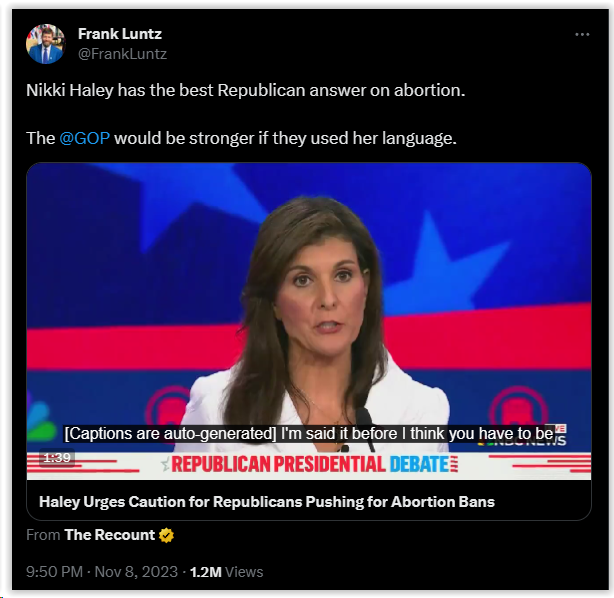
Task: Visit the @FrankLuntz handle link
Action: 122,54
